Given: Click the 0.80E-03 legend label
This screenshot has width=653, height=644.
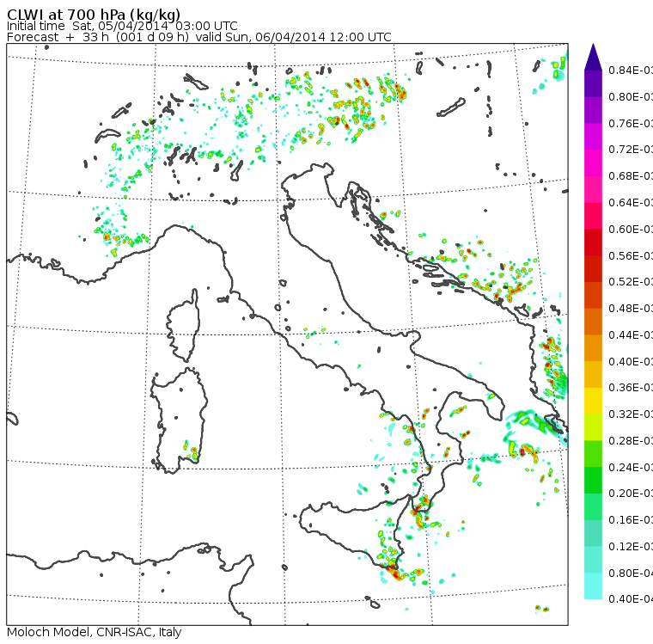Looking at the screenshot, I should [631, 96].
